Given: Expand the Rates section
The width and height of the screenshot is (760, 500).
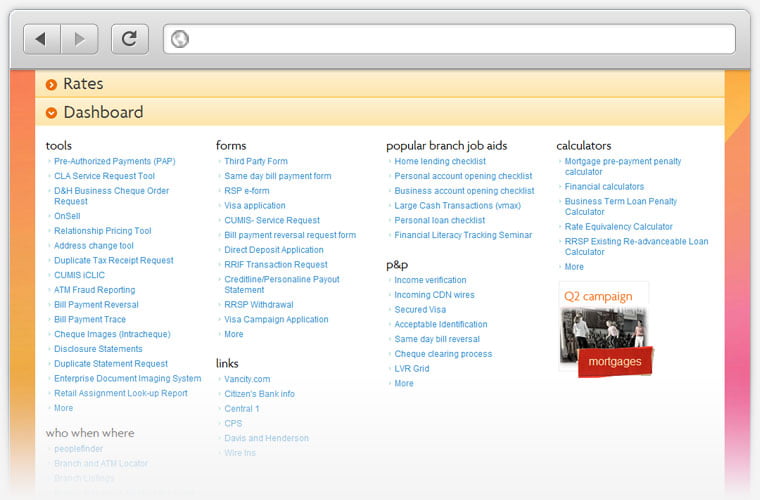Looking at the screenshot, I should pyautogui.click(x=380, y=84).
